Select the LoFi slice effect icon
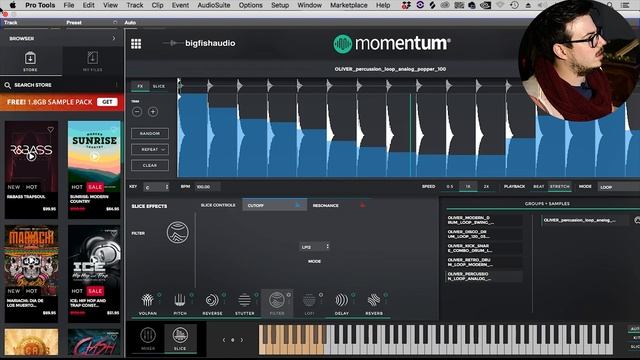The height and width of the screenshot is (360, 640). coord(309,300)
